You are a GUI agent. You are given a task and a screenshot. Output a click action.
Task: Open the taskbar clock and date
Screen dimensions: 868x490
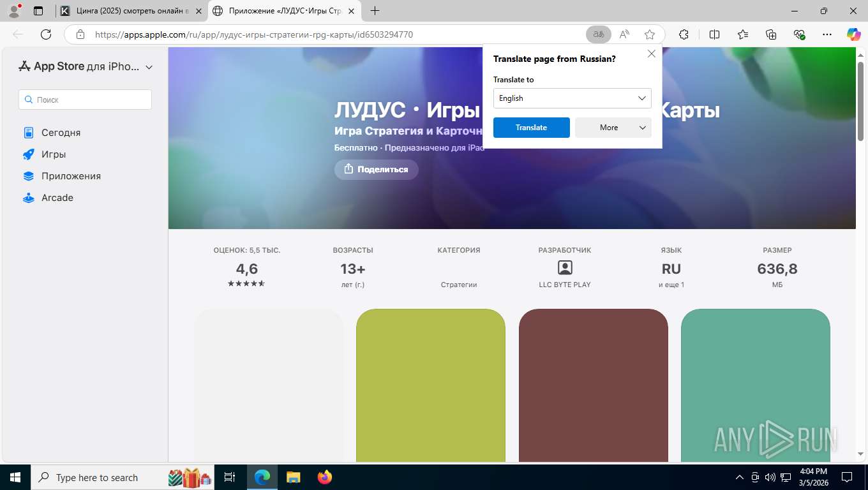point(813,477)
